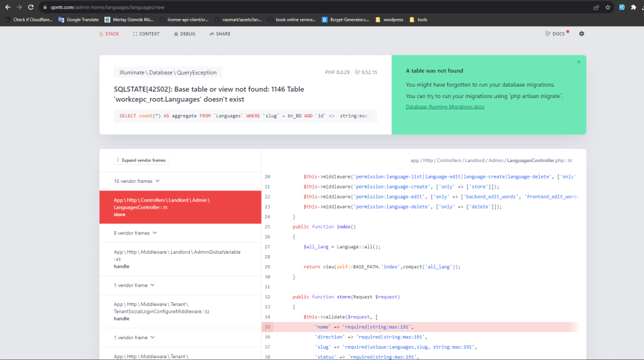Viewport: 644px width, 360px height.
Task: Open the 'Mertay Gümrük Mü...' bookmark
Action: pyautogui.click(x=129, y=19)
